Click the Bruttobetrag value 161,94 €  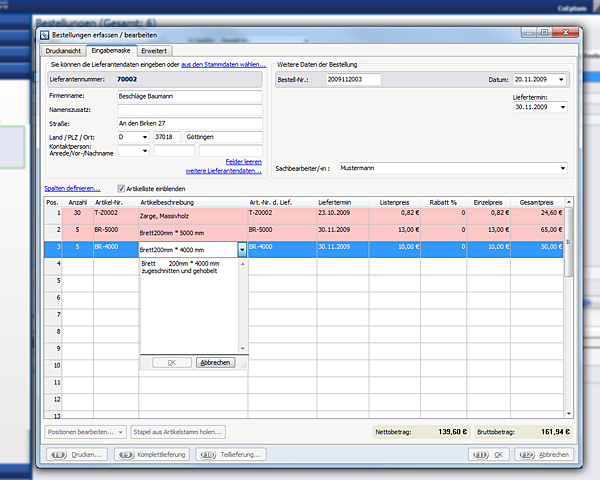point(555,432)
